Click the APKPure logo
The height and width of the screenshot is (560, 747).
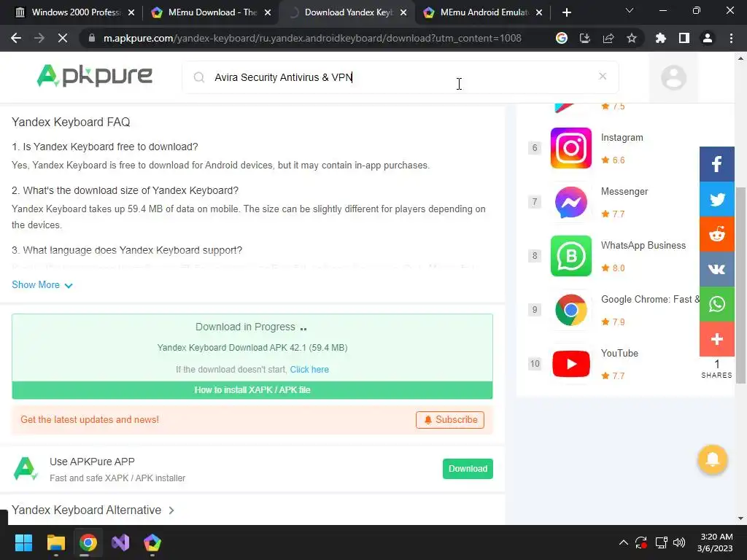(x=94, y=76)
